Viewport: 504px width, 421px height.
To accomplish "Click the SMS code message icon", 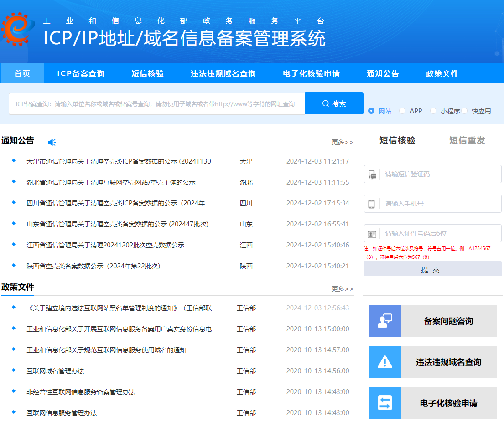I will pyautogui.click(x=372, y=175).
